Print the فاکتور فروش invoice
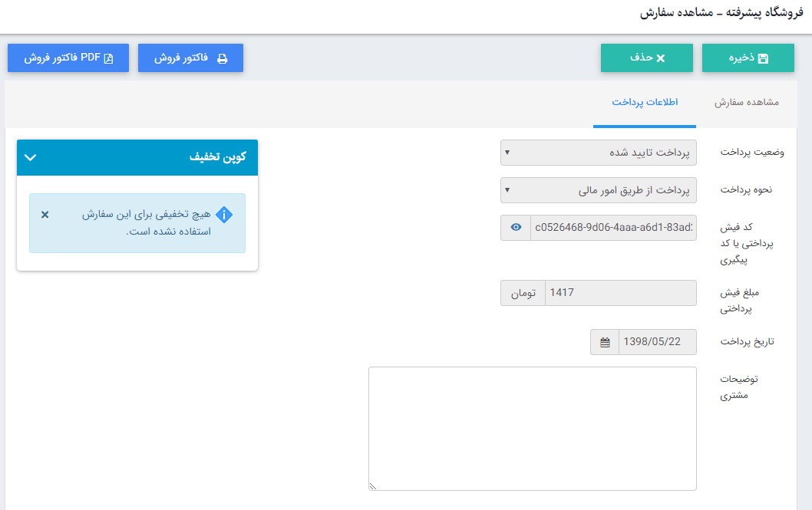This screenshot has height=510, width=812. 190,58
